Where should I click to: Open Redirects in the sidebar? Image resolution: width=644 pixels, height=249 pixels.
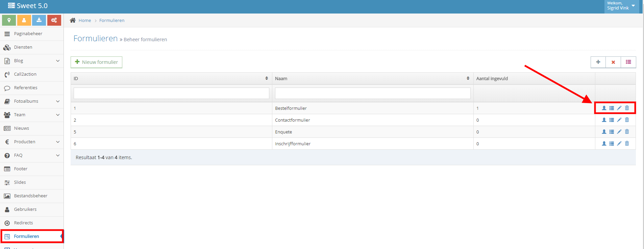[x=32, y=223]
